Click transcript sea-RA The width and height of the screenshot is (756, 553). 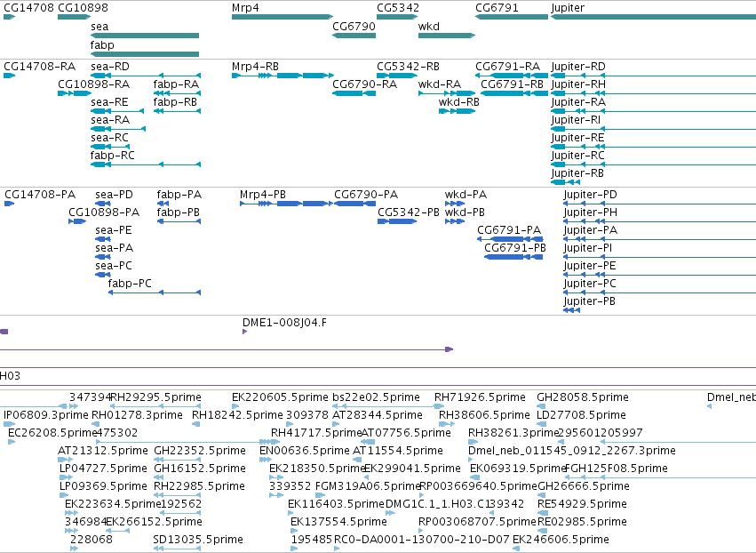pos(118,129)
